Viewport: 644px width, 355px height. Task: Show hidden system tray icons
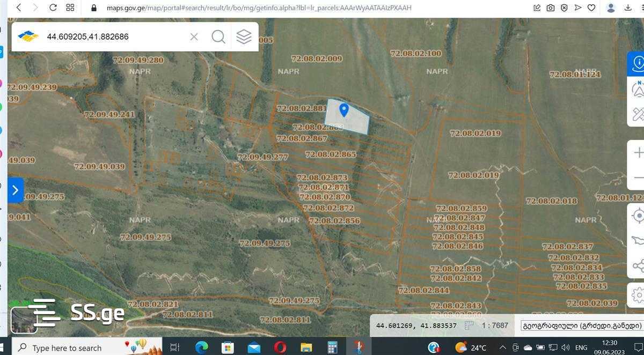click(502, 347)
